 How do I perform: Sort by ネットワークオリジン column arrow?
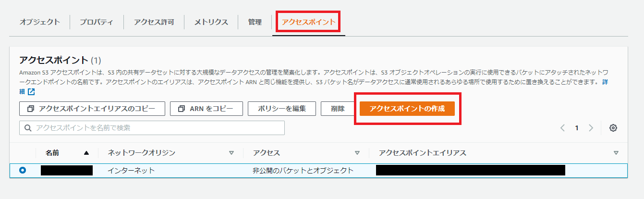click(231, 153)
